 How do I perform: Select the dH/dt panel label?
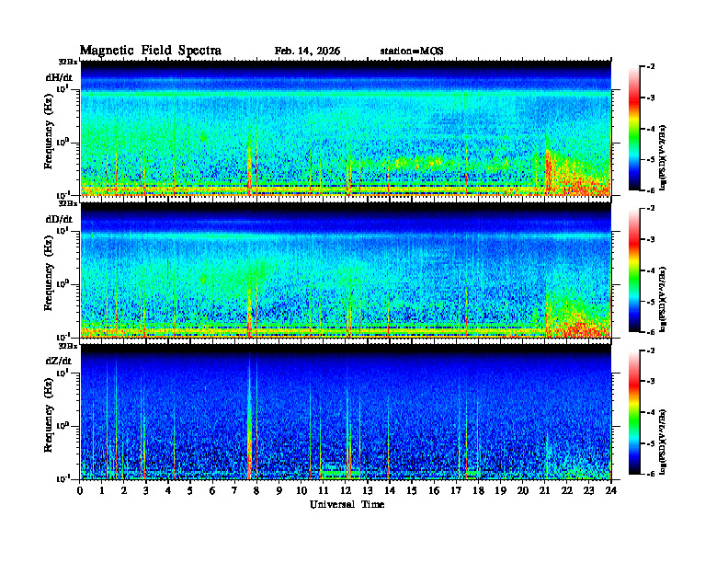click(59, 77)
